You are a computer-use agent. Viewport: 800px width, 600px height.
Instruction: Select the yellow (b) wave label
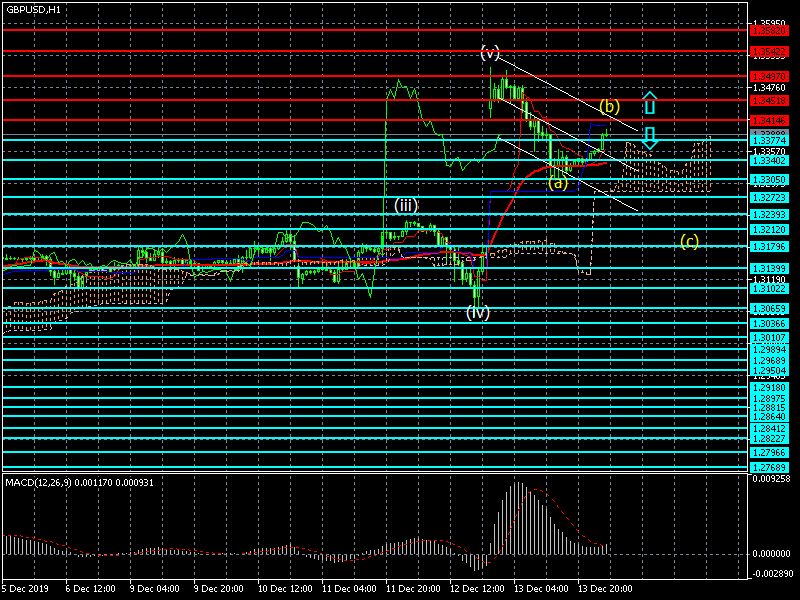[x=609, y=105]
